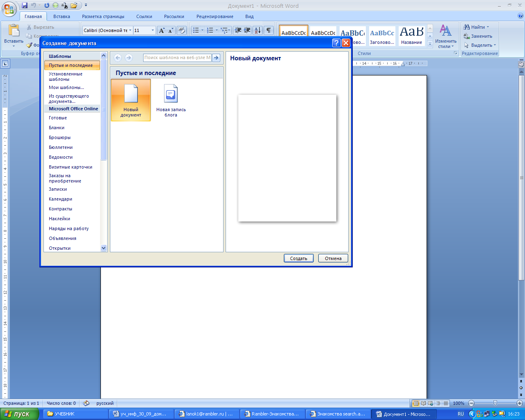Click the Sort А-Я icon
The height and width of the screenshot is (420, 525).
point(258,30)
